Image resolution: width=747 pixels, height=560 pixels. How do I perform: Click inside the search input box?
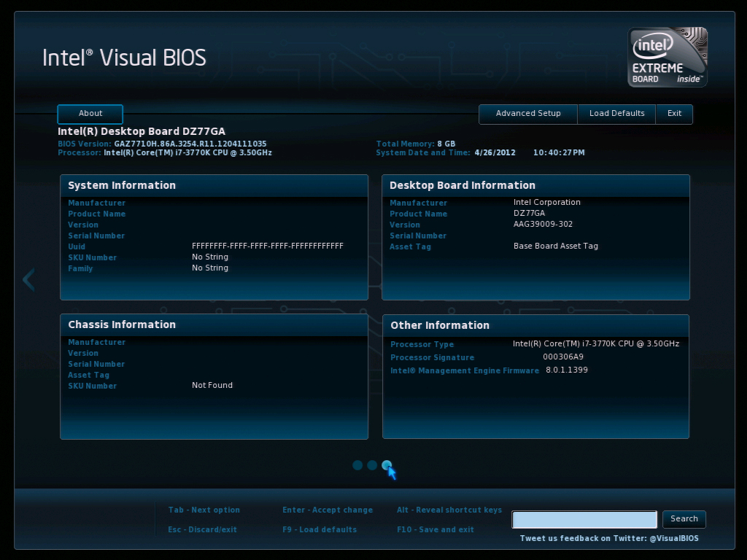click(584, 519)
